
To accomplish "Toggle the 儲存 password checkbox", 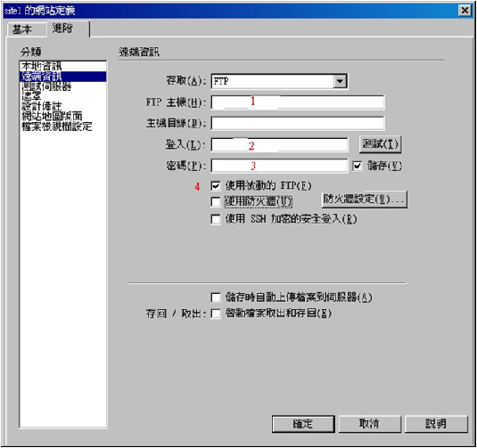I will click(358, 166).
